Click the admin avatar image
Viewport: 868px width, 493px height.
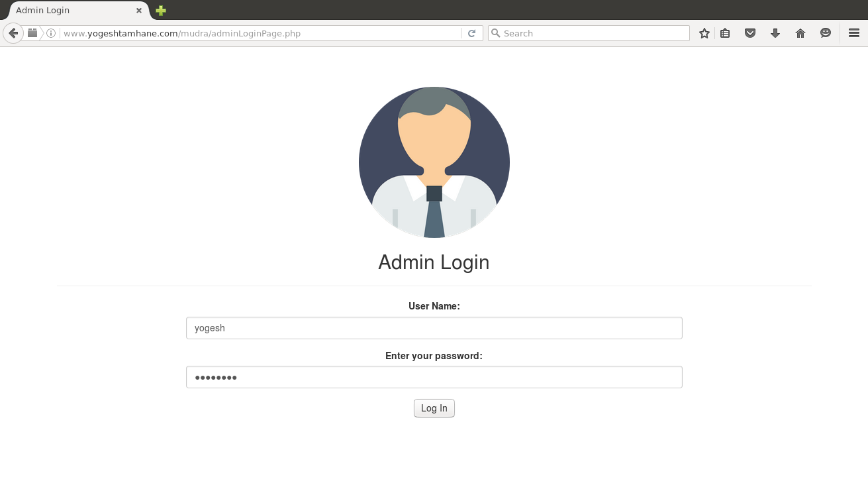coord(434,162)
